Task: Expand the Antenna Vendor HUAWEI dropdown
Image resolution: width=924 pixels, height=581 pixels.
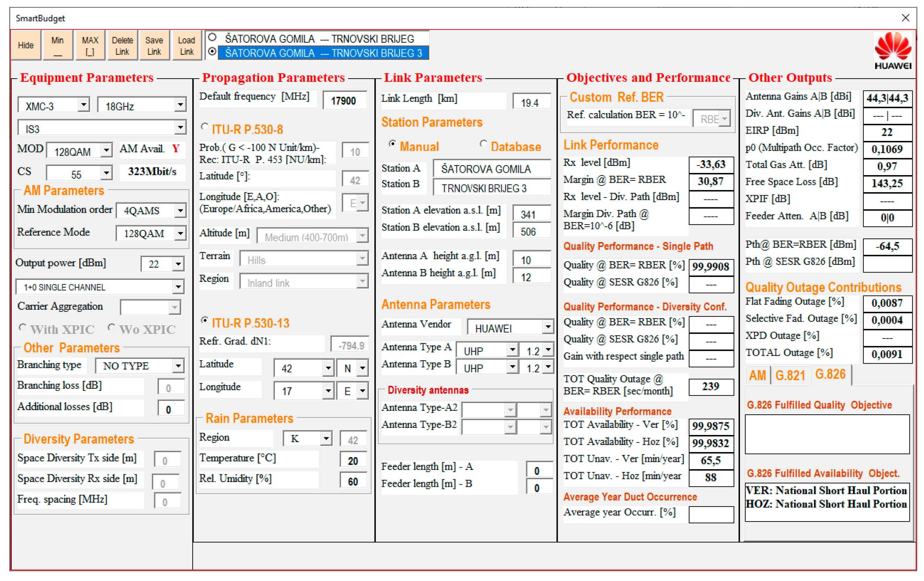Action: point(548,327)
